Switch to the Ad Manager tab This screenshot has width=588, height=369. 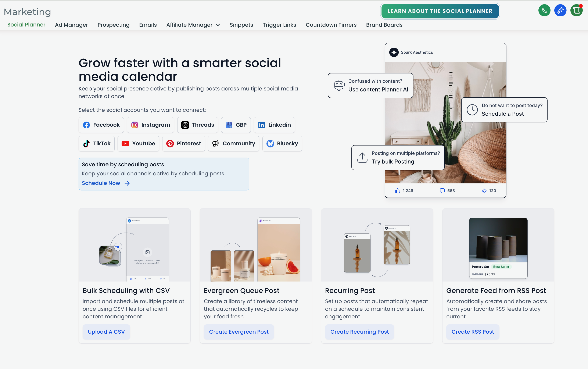click(71, 25)
